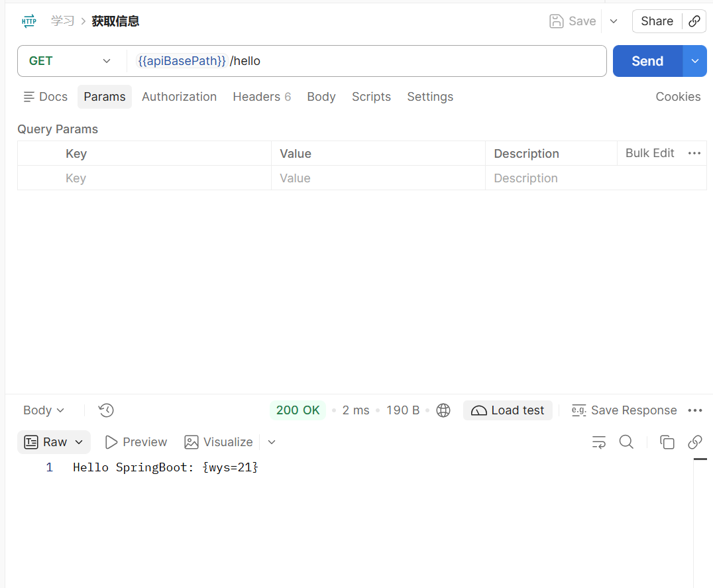Switch to Authorization tab
This screenshot has width=713, height=588.
(x=179, y=97)
